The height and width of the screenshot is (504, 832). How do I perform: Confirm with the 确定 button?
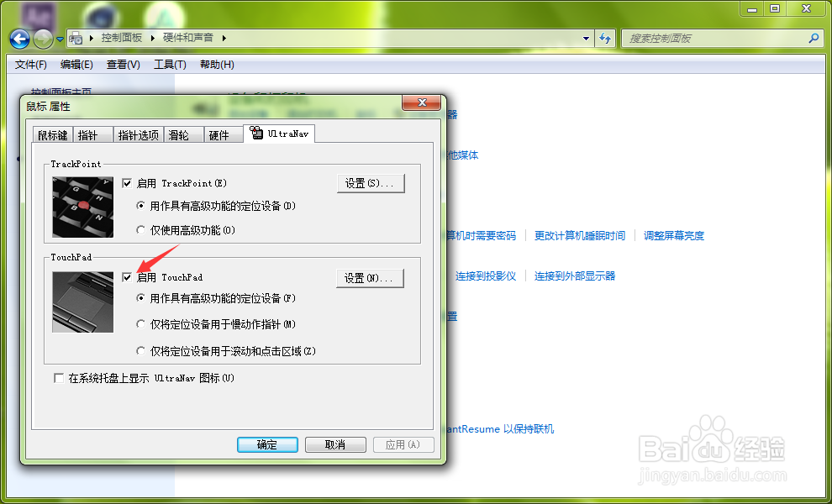click(267, 444)
